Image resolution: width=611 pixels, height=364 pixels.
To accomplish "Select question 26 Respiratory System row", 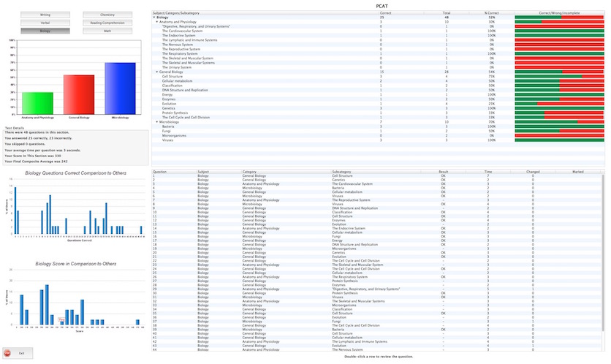I will click(x=376, y=277).
